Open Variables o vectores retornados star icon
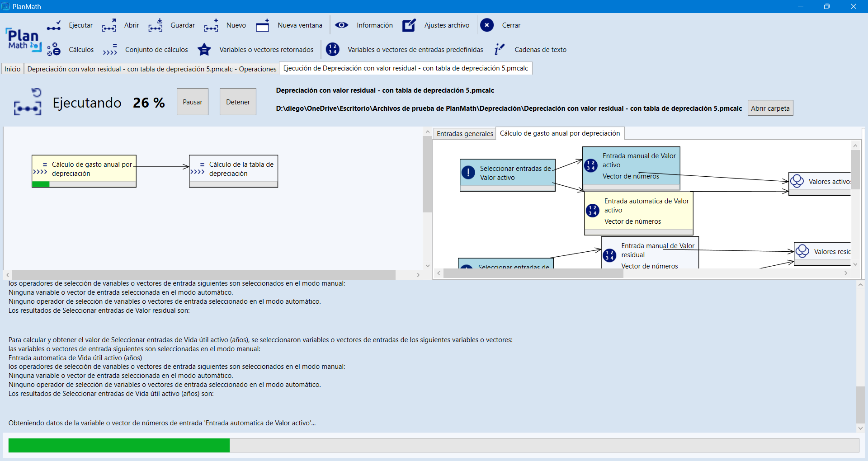This screenshot has height=461, width=868. (204, 50)
